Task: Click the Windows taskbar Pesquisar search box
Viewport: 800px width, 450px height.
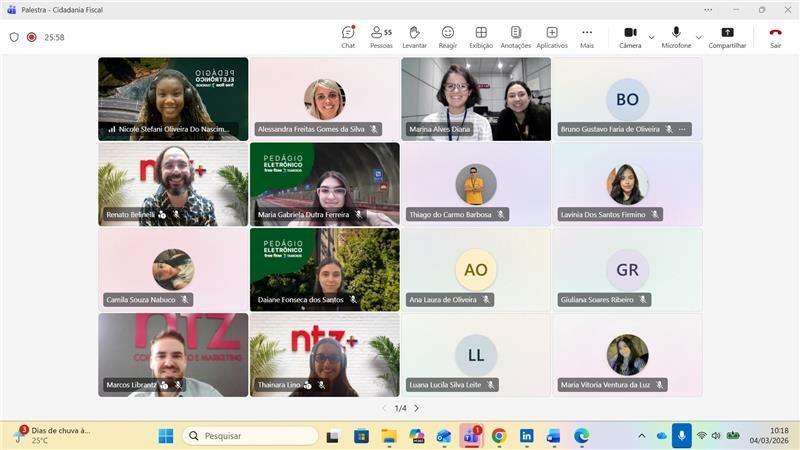Action: point(250,436)
